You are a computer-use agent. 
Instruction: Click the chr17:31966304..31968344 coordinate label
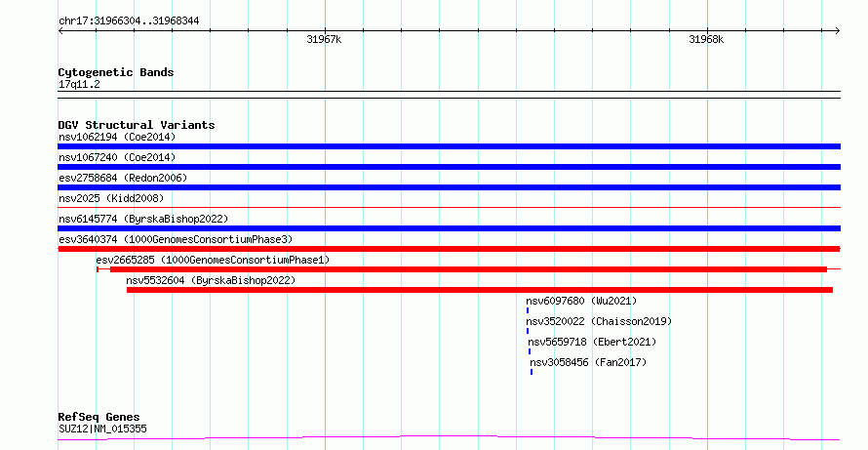(x=129, y=21)
